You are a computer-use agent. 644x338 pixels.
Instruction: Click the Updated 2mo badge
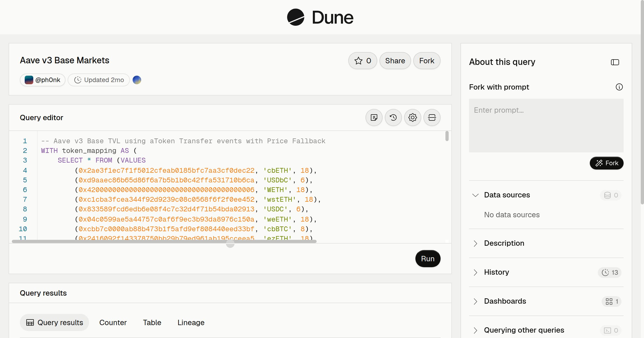[99, 80]
